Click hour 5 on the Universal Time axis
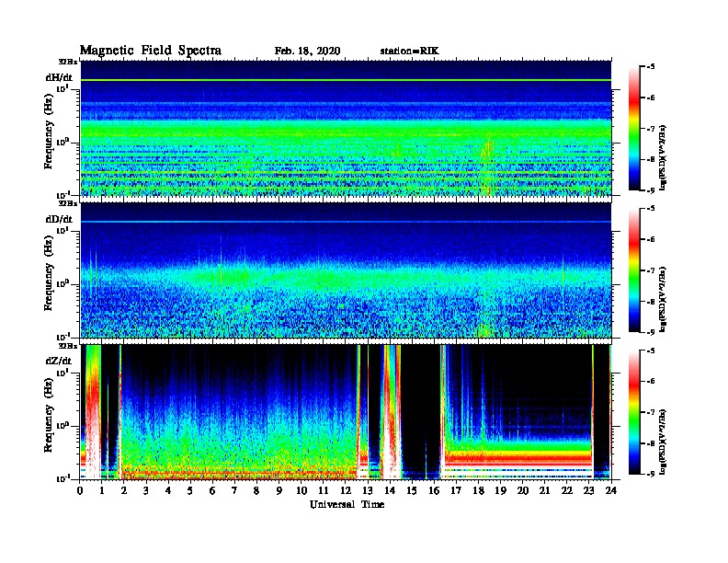 point(190,490)
